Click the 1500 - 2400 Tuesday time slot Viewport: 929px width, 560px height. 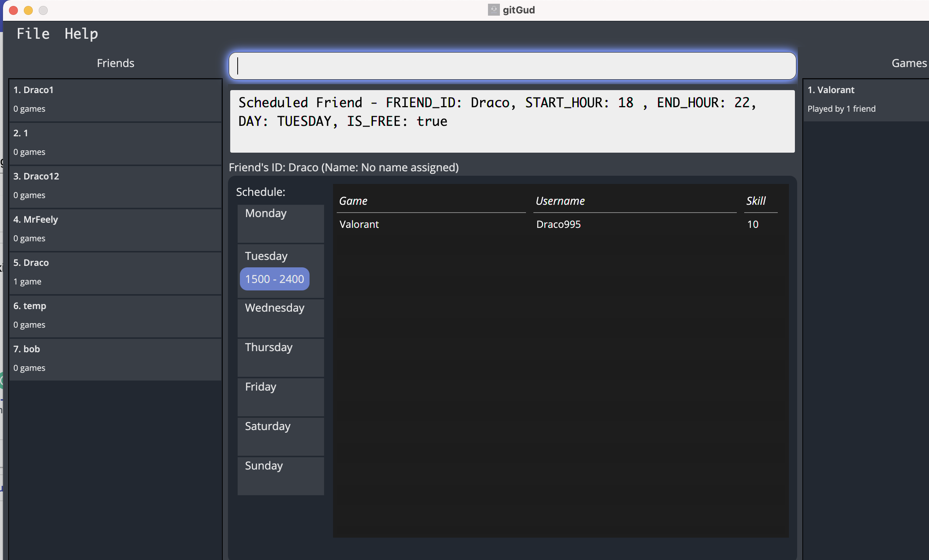pos(275,279)
